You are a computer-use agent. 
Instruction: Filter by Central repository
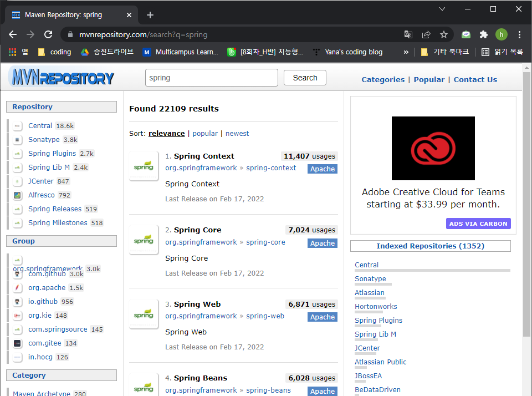tap(40, 126)
